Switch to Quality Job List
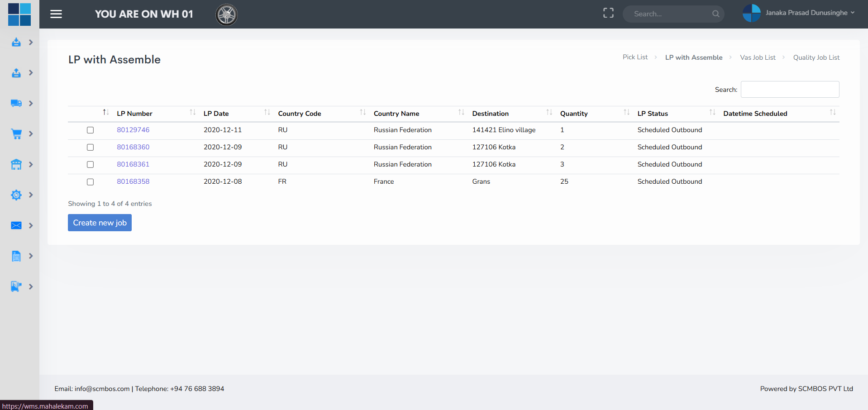 pos(816,57)
